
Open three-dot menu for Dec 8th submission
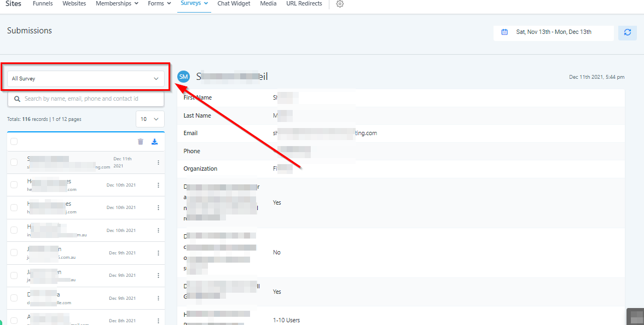[158, 320]
